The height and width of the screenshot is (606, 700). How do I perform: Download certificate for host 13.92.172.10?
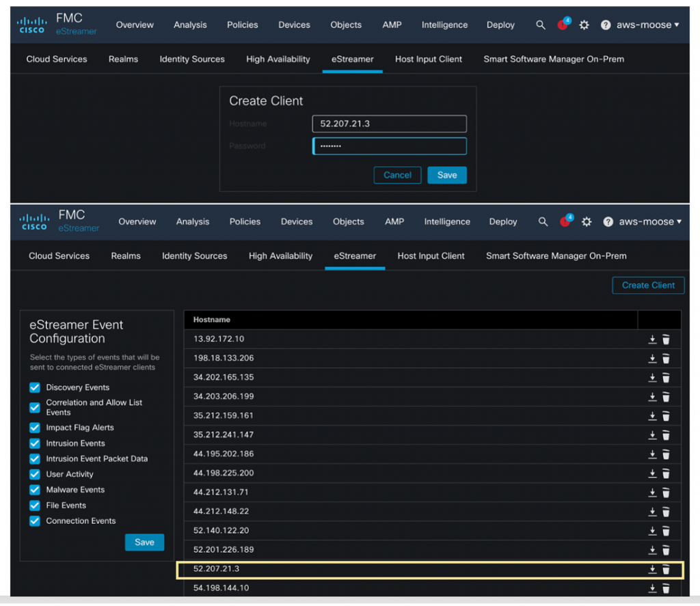[x=652, y=340]
